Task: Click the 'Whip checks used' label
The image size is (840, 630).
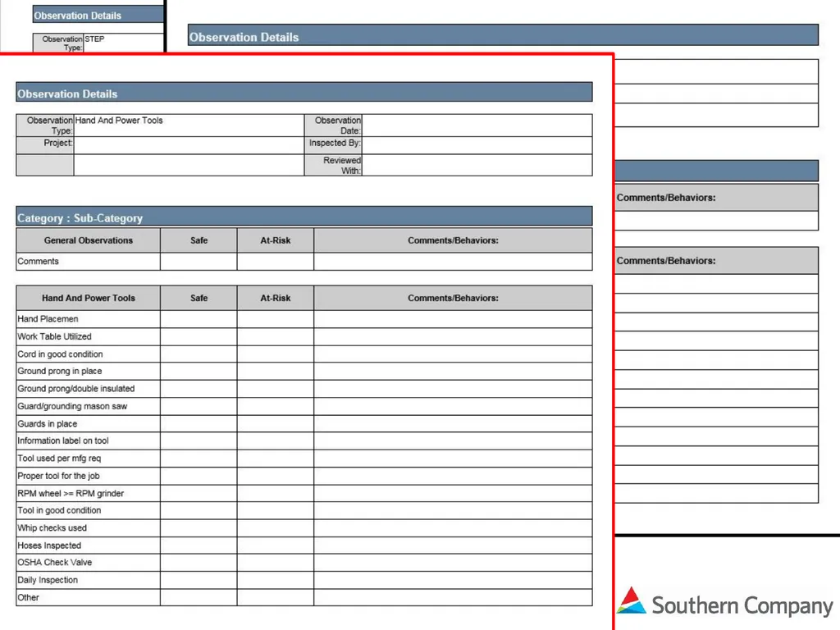Action: tap(52, 527)
